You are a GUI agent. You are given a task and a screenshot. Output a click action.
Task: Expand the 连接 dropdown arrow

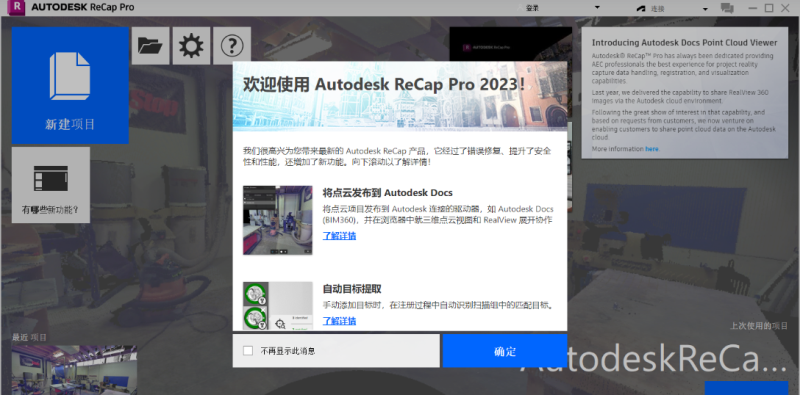click(x=706, y=9)
